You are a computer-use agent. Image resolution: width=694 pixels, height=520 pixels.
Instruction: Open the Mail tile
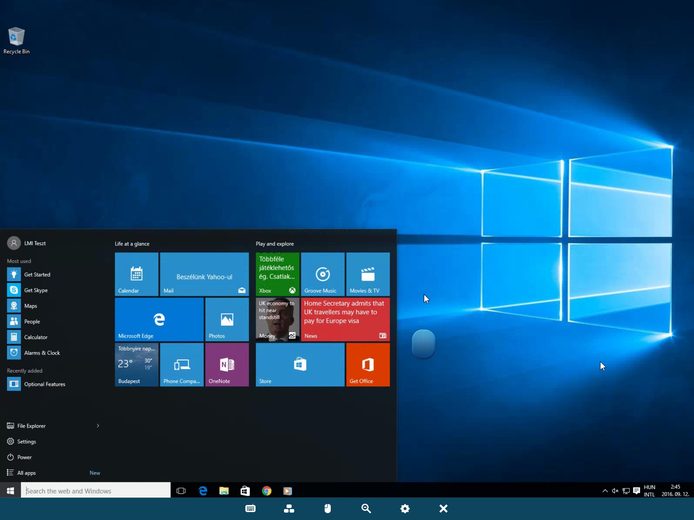pyautogui.click(x=204, y=274)
